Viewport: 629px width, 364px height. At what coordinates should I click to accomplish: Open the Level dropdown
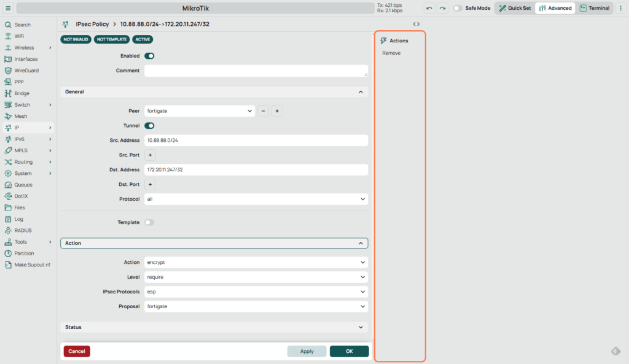coord(256,277)
